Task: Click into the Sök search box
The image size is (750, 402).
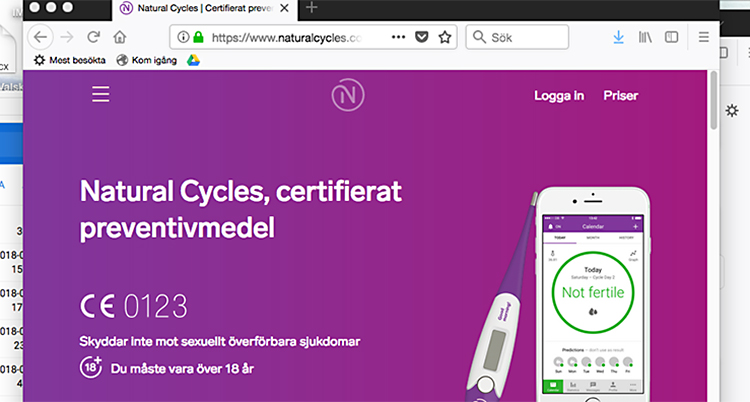Action: [x=517, y=37]
